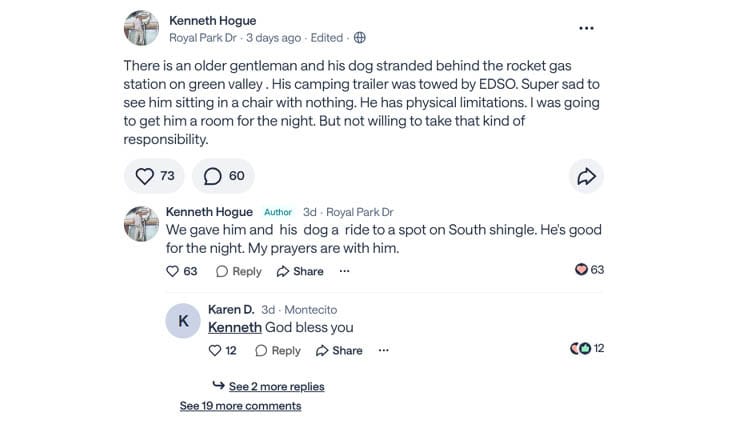
Task: Reply to Kenneth Hogue's comment
Action: [x=238, y=271]
